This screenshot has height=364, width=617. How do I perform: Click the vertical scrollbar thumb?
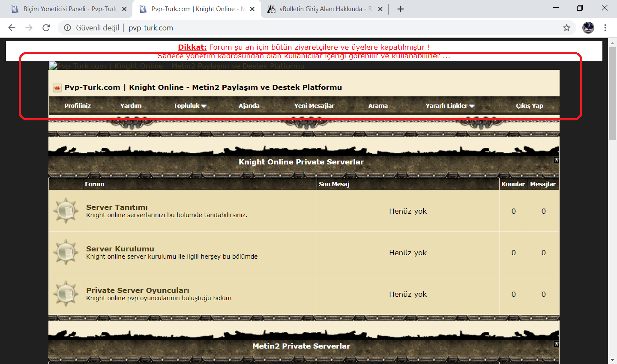pyautogui.click(x=612, y=93)
